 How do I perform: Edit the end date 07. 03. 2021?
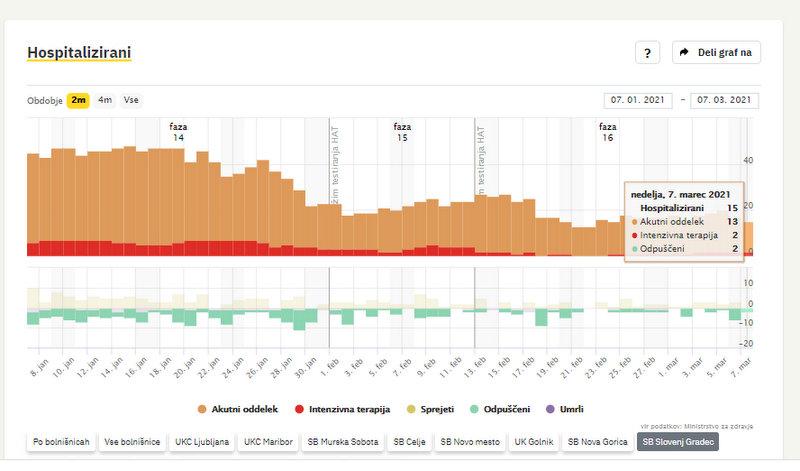click(x=724, y=100)
